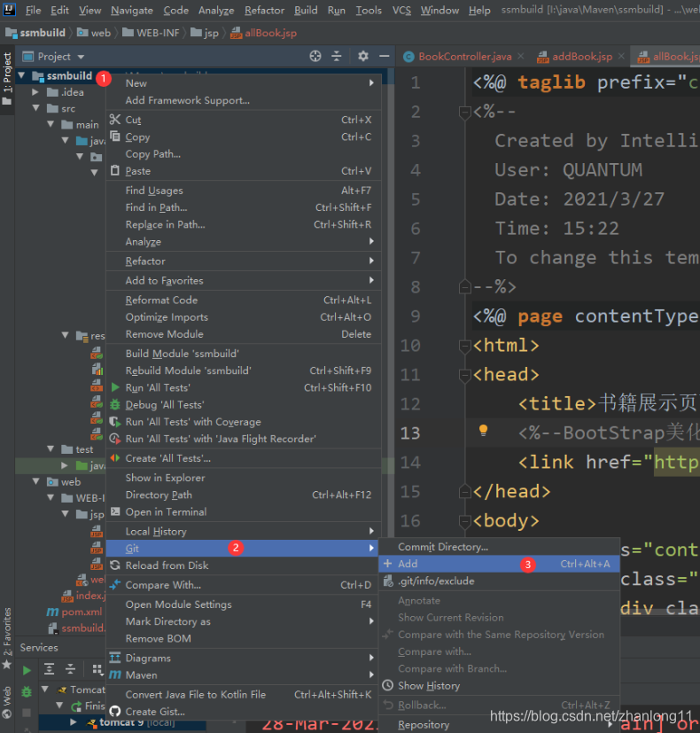Click the lightbulb intention icon on line 13
Screen dimensions: 700x733
tap(483, 431)
